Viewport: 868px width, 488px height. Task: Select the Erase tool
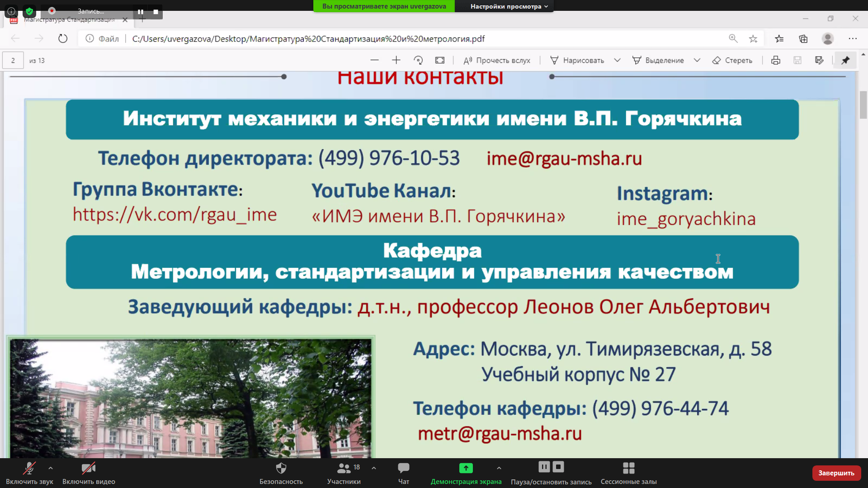click(732, 60)
